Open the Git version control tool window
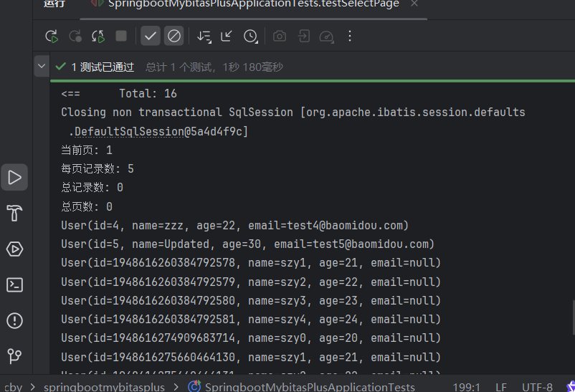 (14, 356)
